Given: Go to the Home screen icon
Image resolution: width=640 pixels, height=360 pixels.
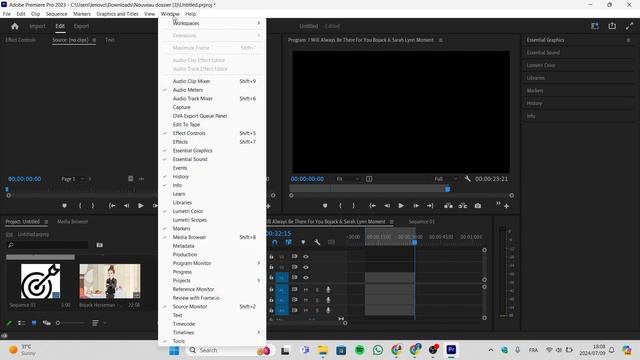Looking at the screenshot, I should coord(15,26).
